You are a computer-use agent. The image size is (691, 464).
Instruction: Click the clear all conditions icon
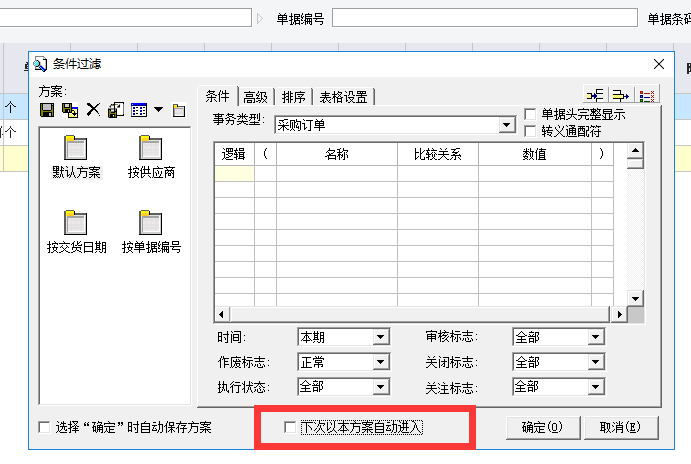(x=648, y=96)
